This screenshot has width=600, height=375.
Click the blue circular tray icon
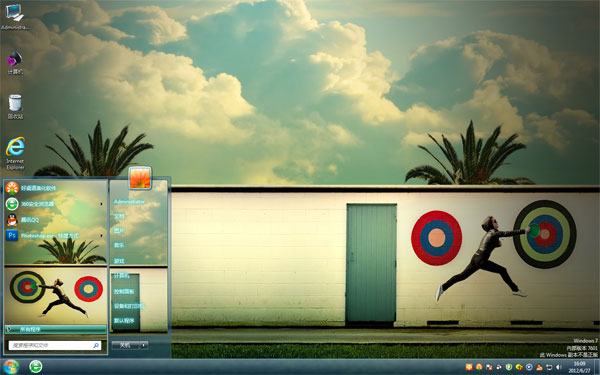tap(529, 367)
